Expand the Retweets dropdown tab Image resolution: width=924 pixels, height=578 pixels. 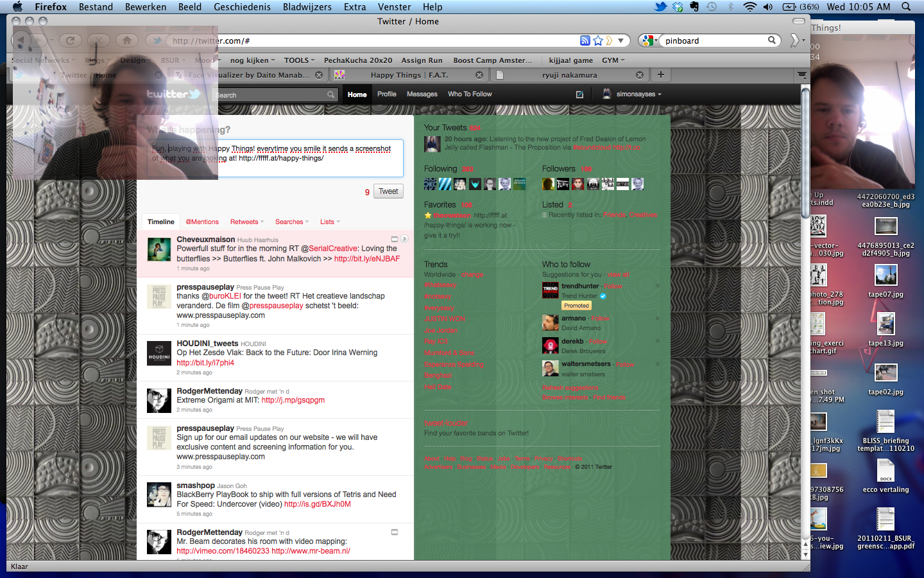pos(247,222)
